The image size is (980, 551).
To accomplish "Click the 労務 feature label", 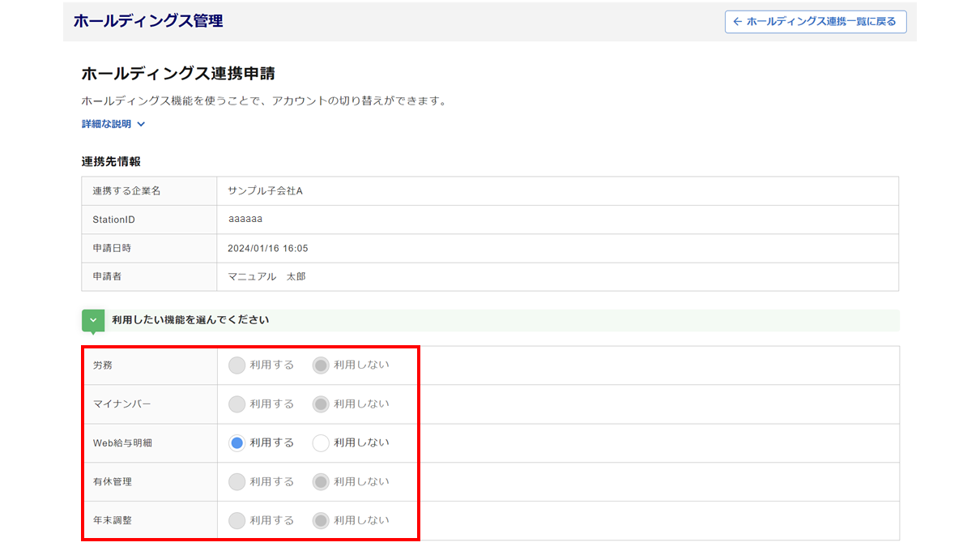I will (x=103, y=365).
